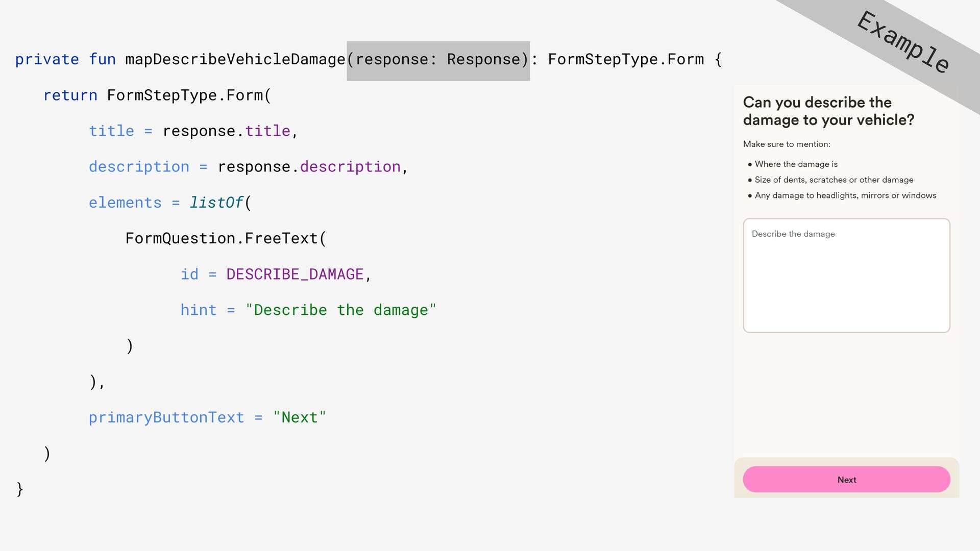Click the private keyword in the code
The image size is (980, 551).
point(47,60)
